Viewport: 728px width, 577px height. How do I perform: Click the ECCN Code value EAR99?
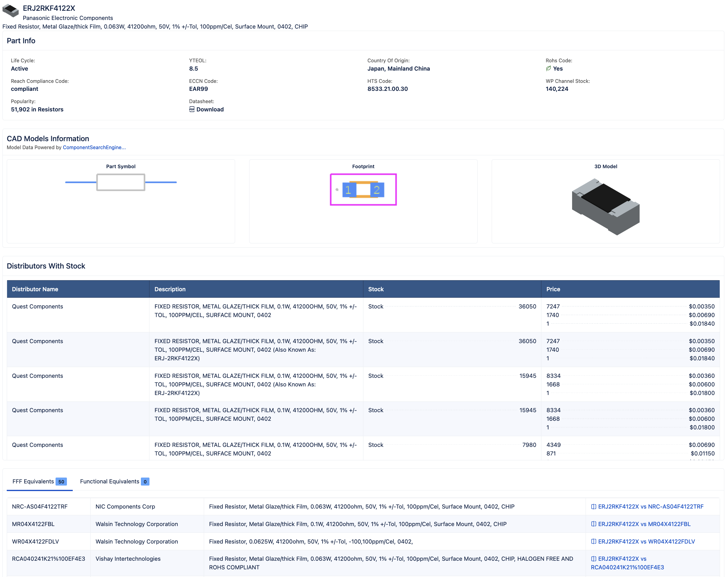199,89
